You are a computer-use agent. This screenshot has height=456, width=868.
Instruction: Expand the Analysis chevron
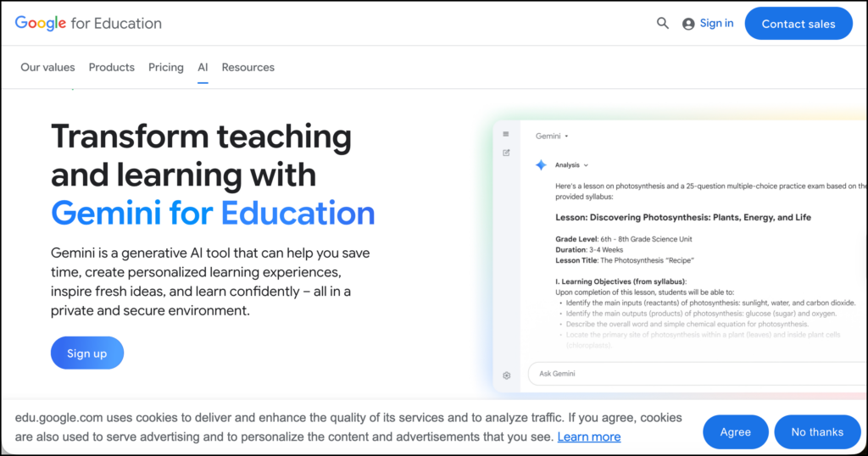pyautogui.click(x=586, y=165)
